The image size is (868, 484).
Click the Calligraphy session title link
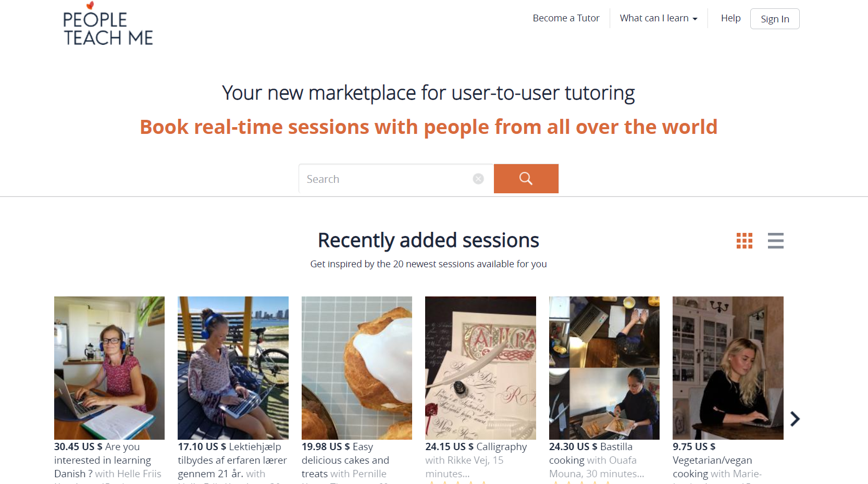[x=501, y=446]
